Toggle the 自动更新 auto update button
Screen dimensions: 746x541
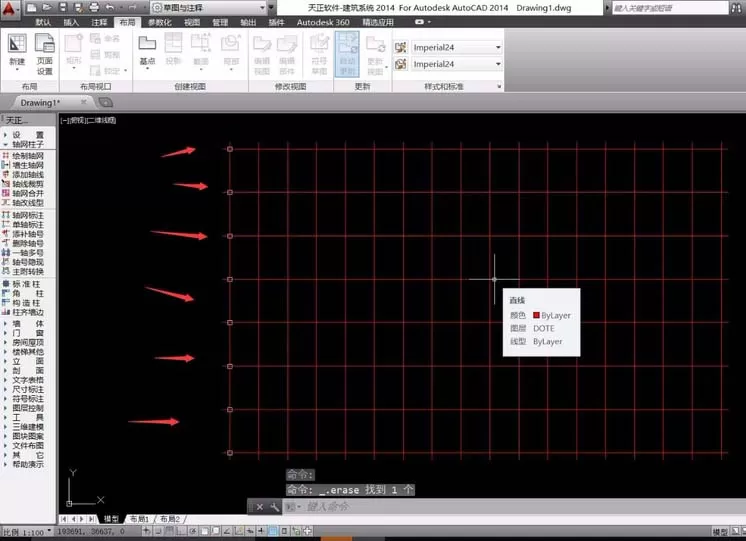pos(347,54)
